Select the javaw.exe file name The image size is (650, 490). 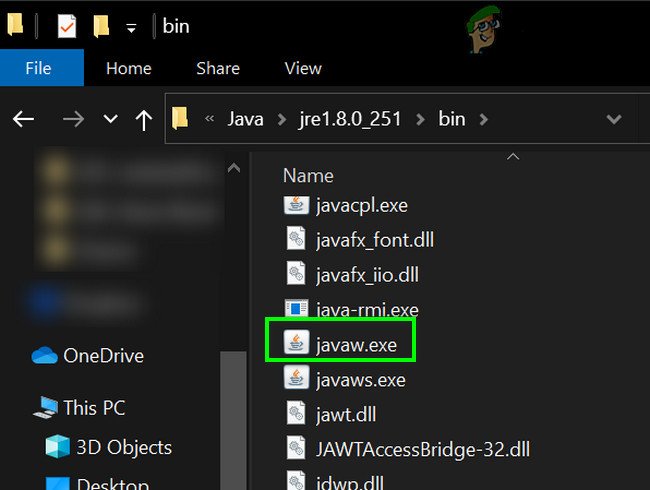(356, 345)
